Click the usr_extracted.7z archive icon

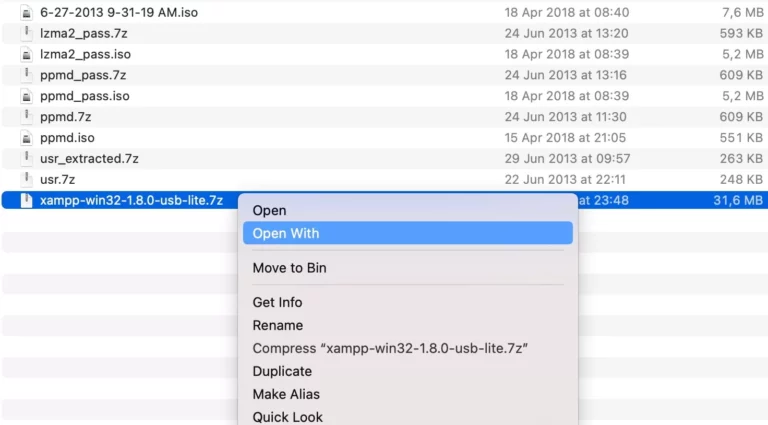(26, 159)
